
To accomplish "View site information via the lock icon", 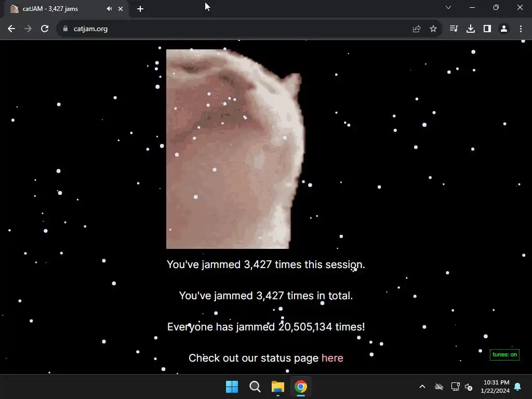I will (65, 29).
